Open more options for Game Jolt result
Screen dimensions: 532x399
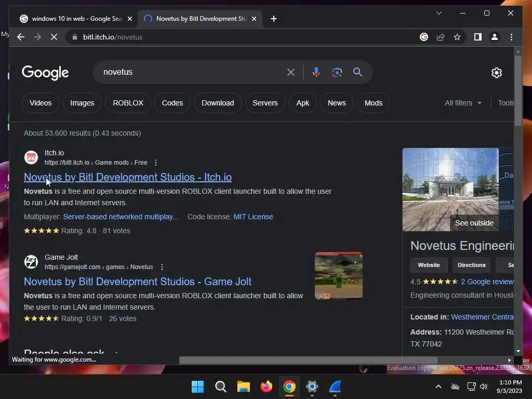(x=162, y=267)
